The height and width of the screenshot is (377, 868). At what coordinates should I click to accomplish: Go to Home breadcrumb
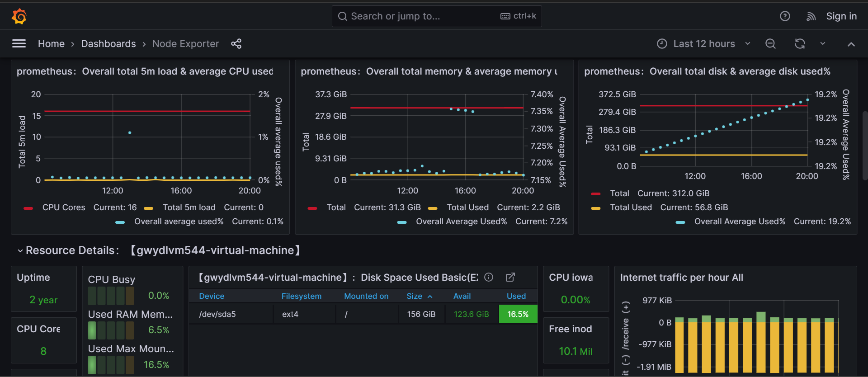point(51,43)
